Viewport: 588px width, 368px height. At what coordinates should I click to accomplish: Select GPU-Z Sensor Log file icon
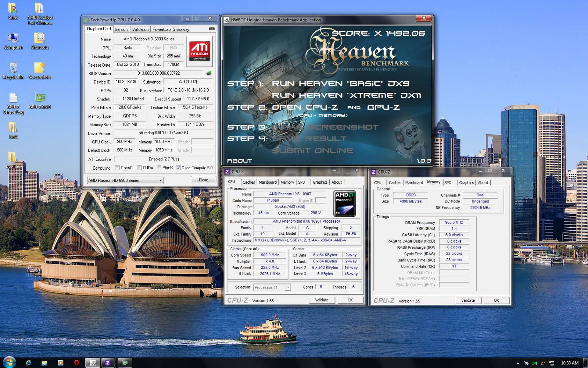[13, 103]
